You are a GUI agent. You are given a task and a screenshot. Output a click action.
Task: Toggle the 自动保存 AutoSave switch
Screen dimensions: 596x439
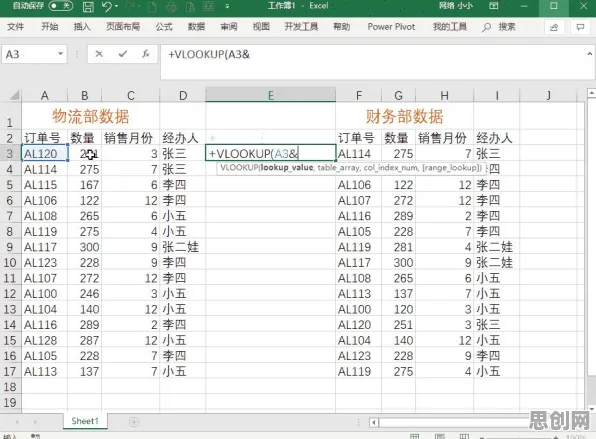[61, 6]
